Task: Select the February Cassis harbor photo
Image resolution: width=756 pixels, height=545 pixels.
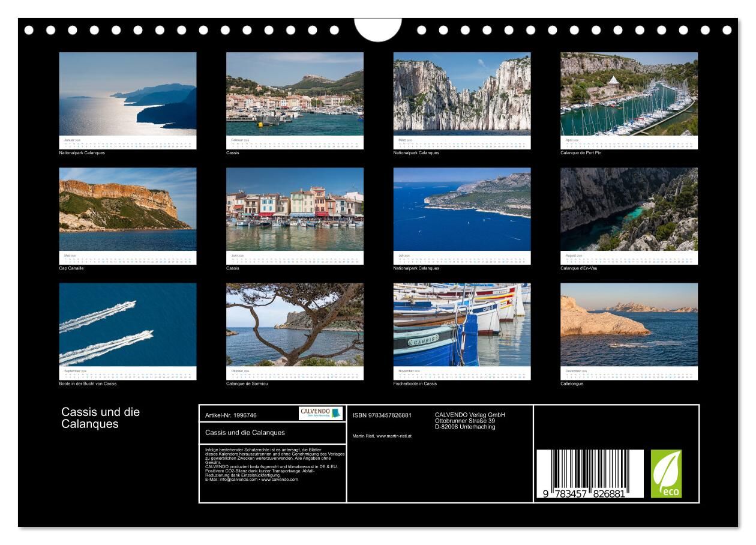Action: (x=295, y=94)
